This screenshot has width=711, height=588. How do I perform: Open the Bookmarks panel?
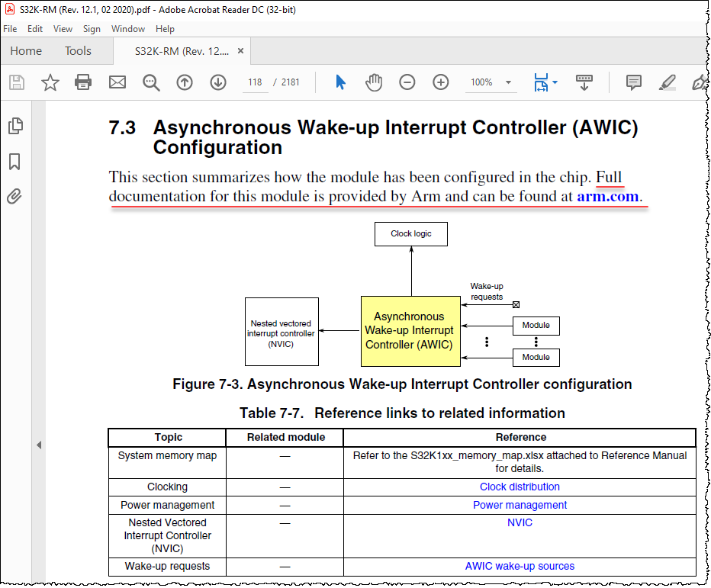tap(14, 162)
